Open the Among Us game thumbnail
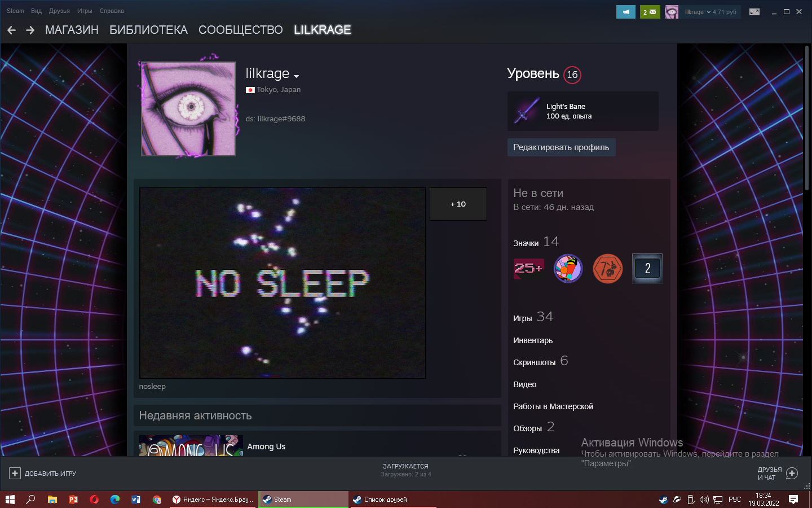Viewport: 812px width, 508px height. coord(191,446)
